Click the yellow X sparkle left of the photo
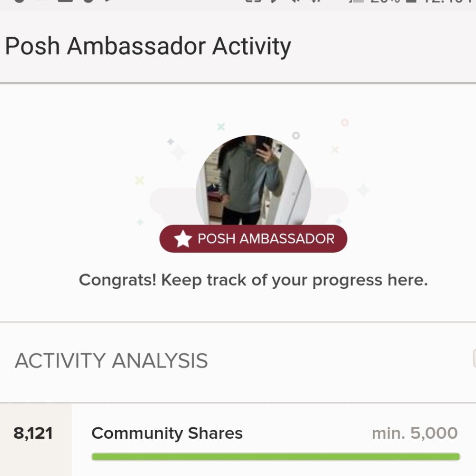 point(139,181)
